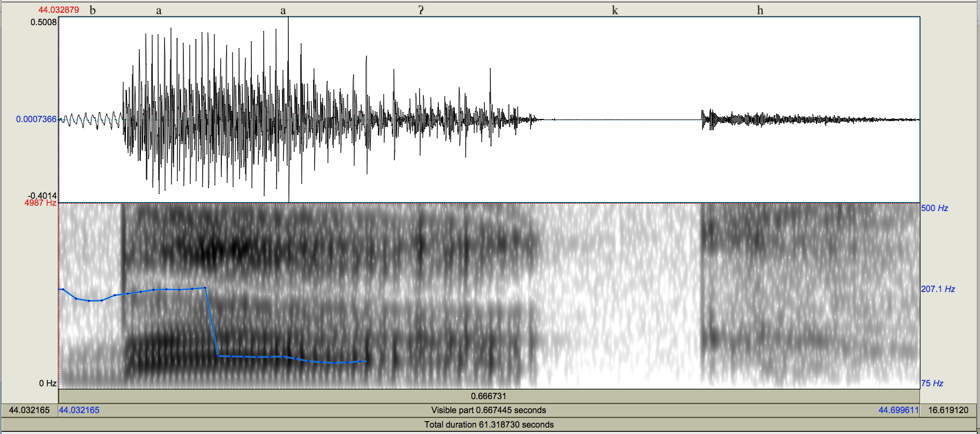Click the 4987 Hz spectrogram frequency label

pos(40,203)
